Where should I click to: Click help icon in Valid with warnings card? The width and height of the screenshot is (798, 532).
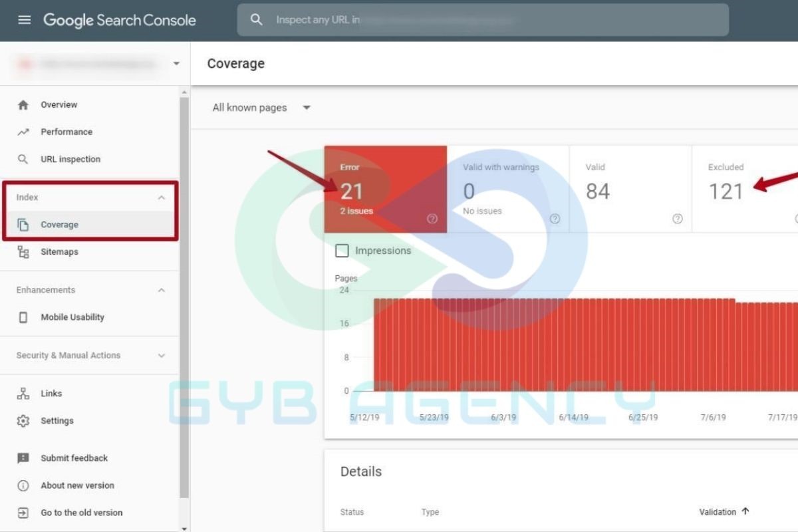point(555,219)
